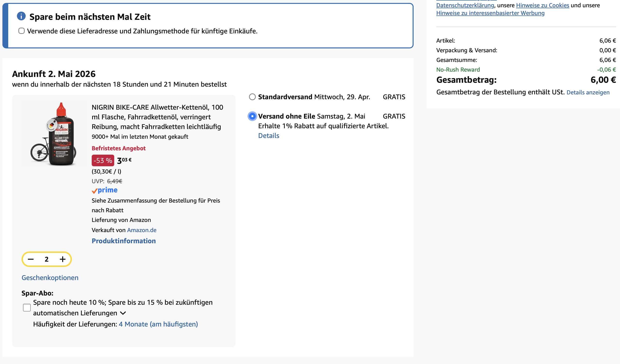Increase quantity with the plus button
This screenshot has width=620, height=364.
tap(63, 259)
